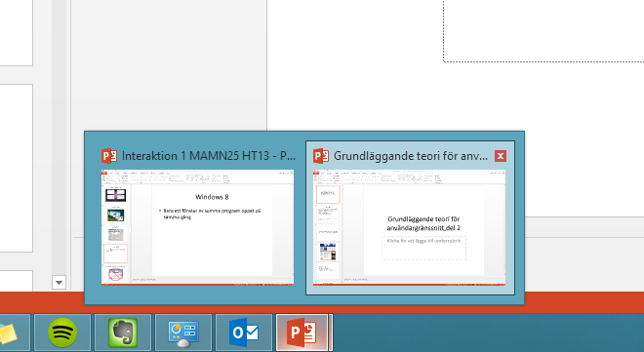644x352 pixels.
Task: Close the Grundläggande teori preview window
Action: (501, 156)
